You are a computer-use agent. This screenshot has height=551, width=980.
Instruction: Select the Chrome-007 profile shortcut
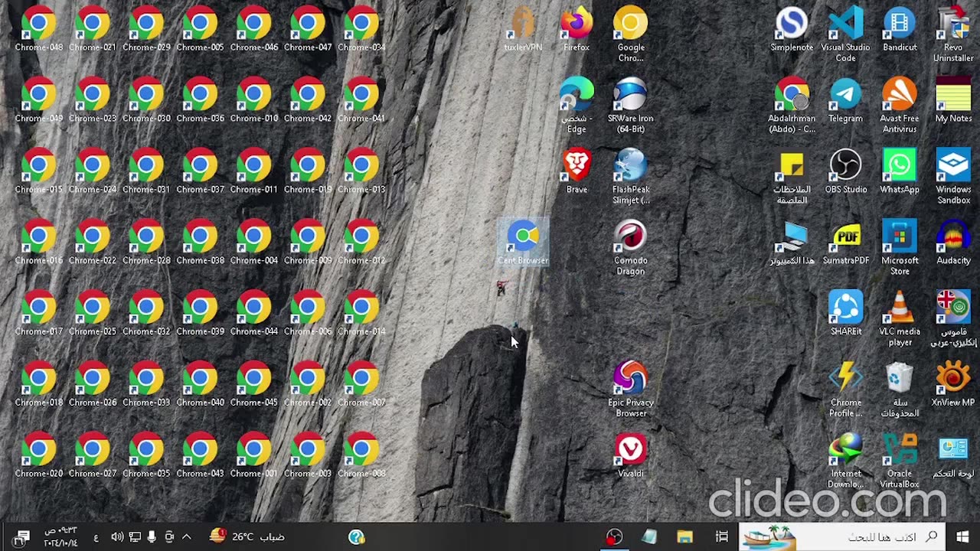coord(361,385)
